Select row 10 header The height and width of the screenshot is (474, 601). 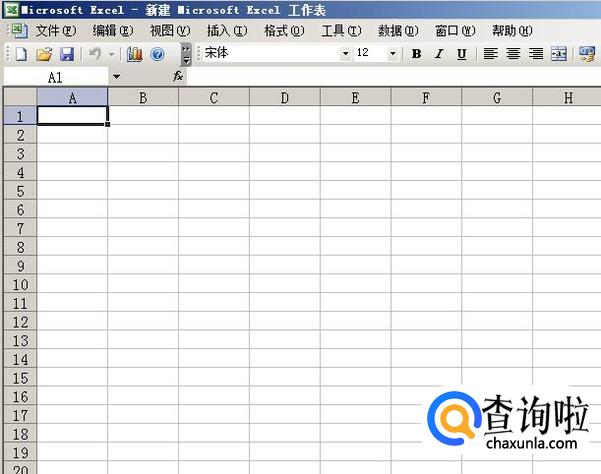pyautogui.click(x=19, y=284)
